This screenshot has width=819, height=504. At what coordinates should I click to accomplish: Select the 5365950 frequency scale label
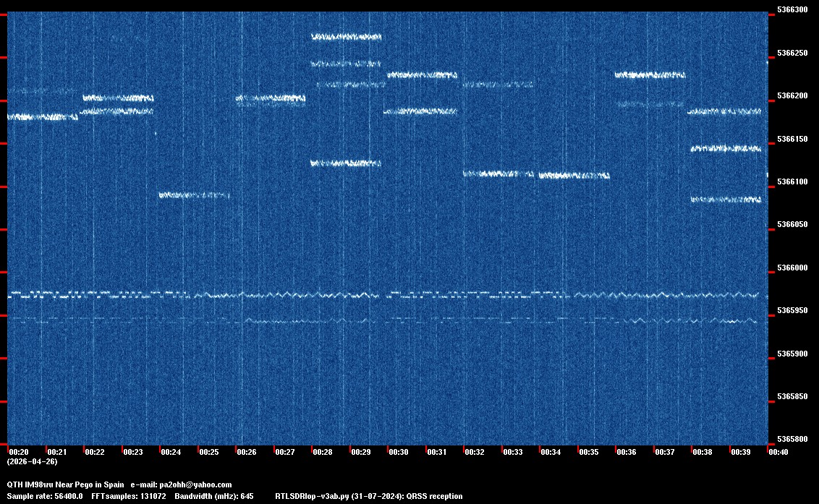click(792, 311)
